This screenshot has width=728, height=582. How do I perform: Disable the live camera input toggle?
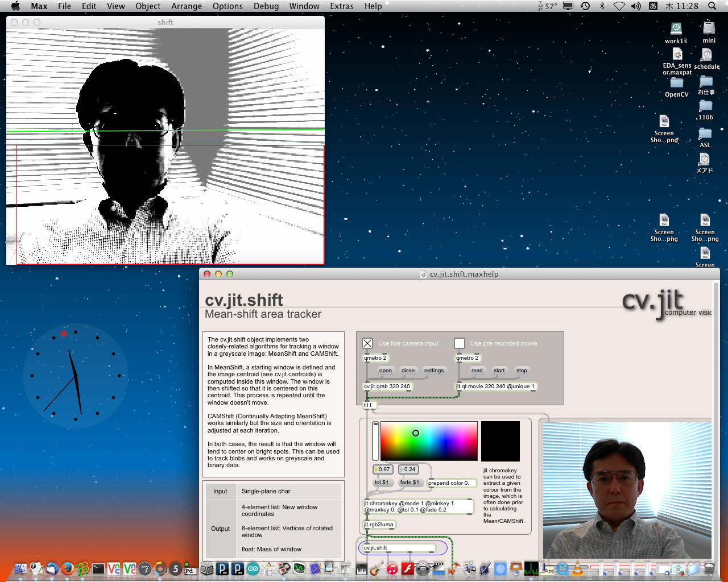367,343
